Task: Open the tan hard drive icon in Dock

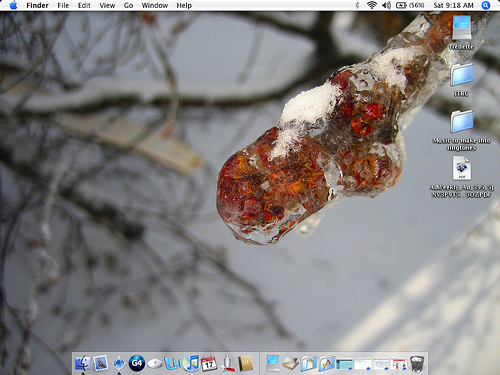Action: [x=291, y=363]
